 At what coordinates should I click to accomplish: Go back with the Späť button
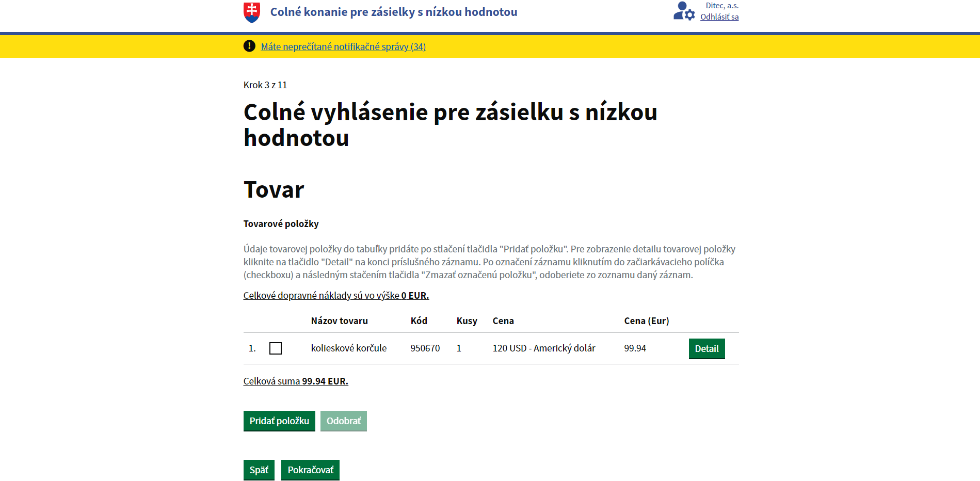[259, 470]
